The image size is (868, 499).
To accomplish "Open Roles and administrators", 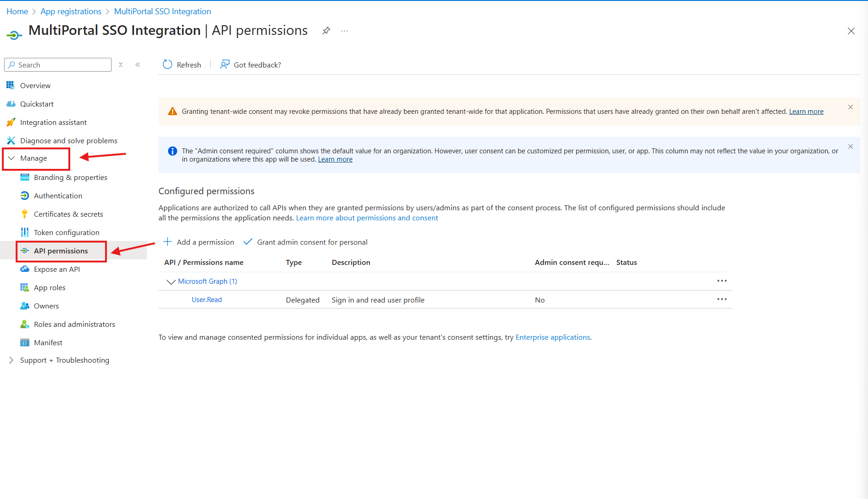I will [73, 324].
